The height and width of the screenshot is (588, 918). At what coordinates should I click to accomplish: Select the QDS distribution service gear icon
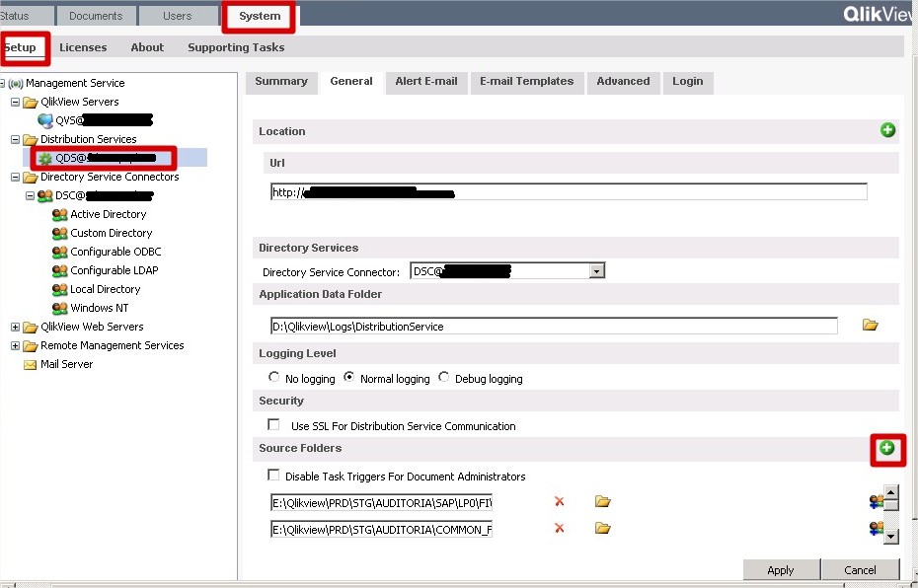(x=45, y=159)
